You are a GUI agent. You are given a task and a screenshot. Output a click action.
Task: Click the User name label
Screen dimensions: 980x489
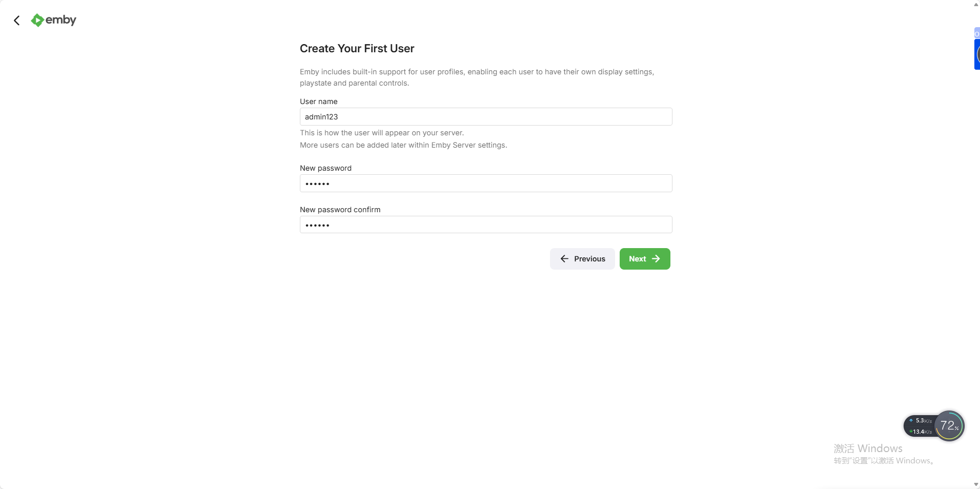318,101
